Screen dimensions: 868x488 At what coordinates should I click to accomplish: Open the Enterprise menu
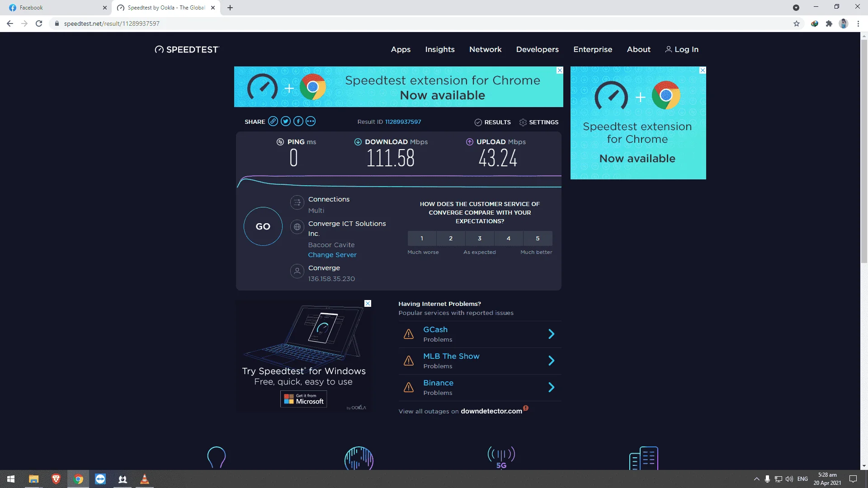click(x=593, y=49)
